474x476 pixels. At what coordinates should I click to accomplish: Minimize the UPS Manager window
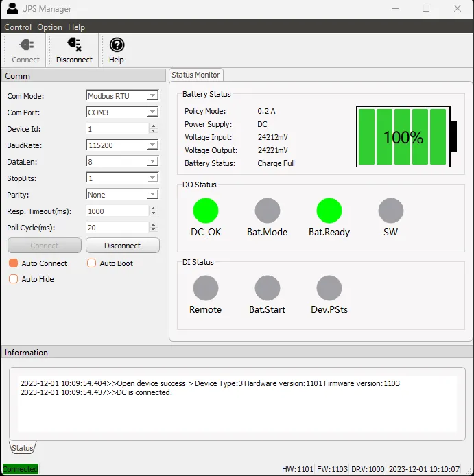395,8
